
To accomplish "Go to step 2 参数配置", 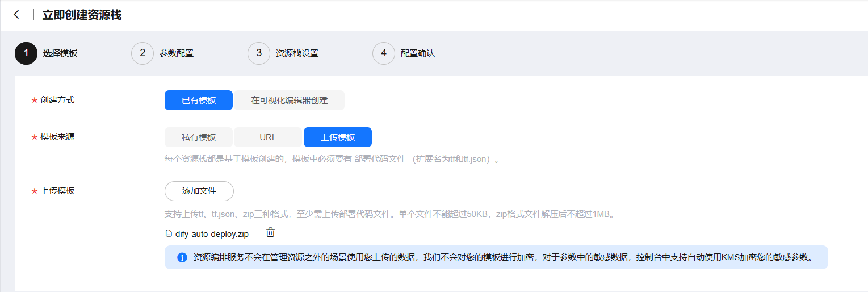I will [x=162, y=53].
